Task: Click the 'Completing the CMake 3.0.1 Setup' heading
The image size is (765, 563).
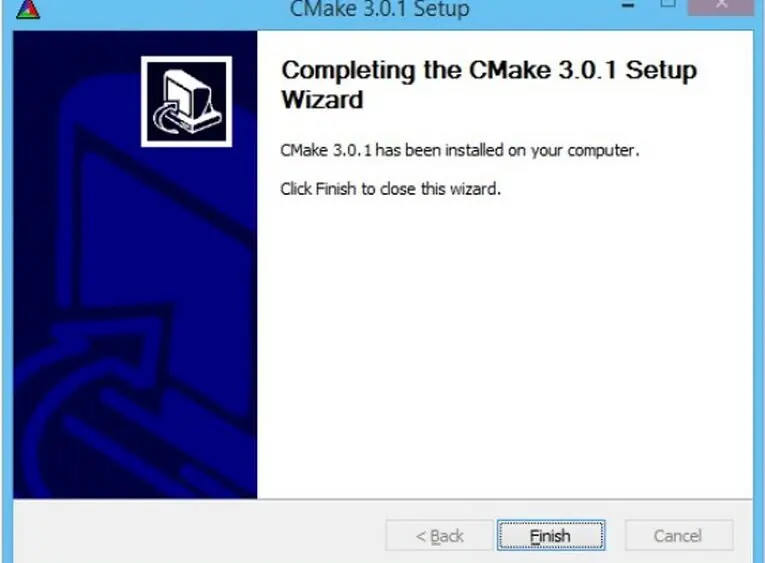Action: click(x=489, y=70)
